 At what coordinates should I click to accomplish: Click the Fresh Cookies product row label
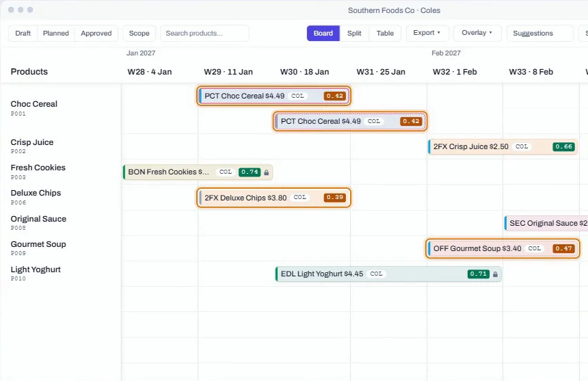38,168
